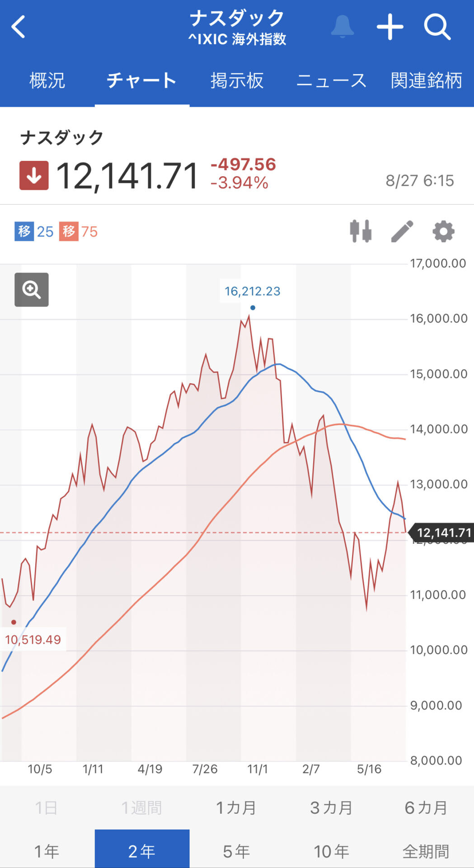Image resolution: width=474 pixels, height=868 pixels.
Task: Toggle the 25-day moving average indicator
Action: (x=34, y=231)
